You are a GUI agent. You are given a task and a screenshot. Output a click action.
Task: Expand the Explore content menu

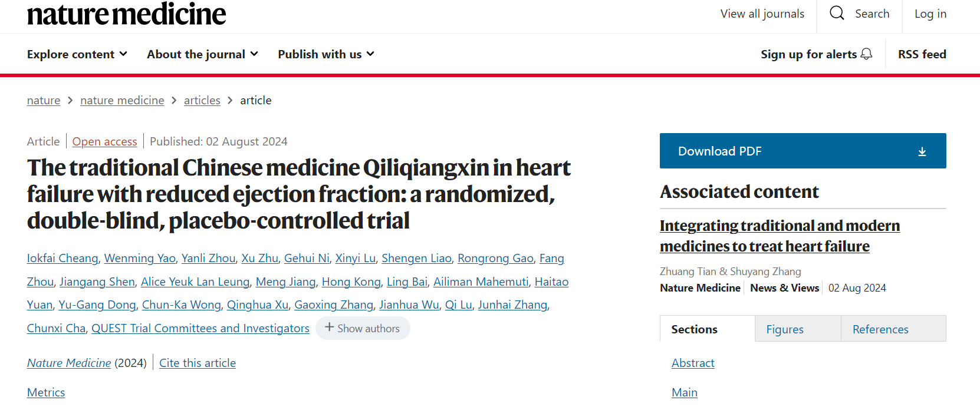[77, 54]
